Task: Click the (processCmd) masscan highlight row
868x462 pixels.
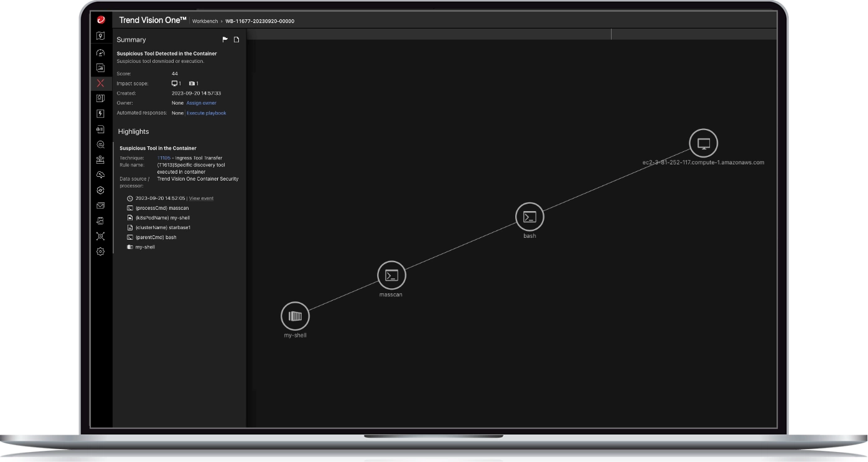Action: click(158, 208)
